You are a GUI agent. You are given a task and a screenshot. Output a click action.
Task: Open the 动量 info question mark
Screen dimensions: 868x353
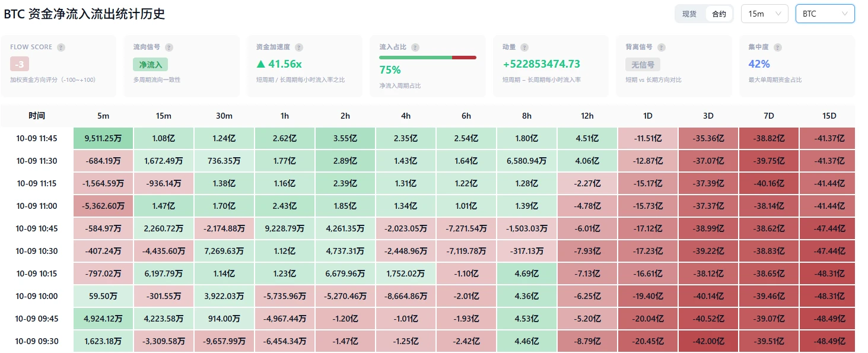coord(524,47)
